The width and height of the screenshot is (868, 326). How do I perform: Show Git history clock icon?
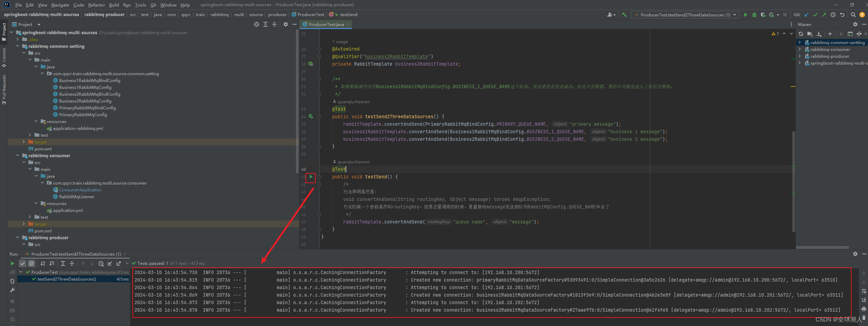[x=833, y=15]
